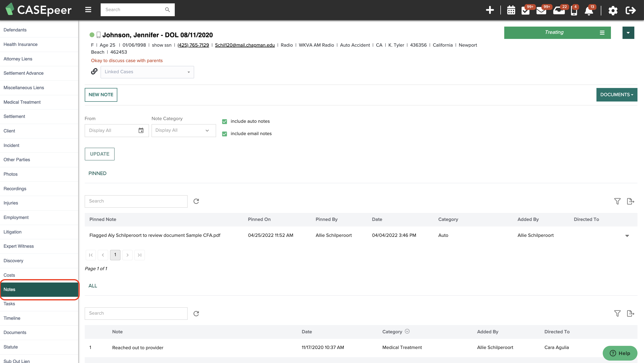Select Discovery in sidebar
The image size is (644, 363).
point(39,261)
